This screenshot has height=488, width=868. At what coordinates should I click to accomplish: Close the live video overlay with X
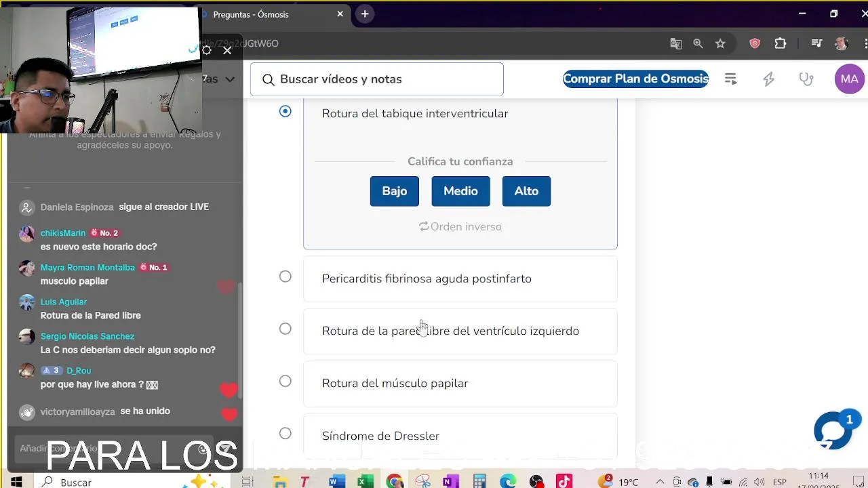[227, 50]
